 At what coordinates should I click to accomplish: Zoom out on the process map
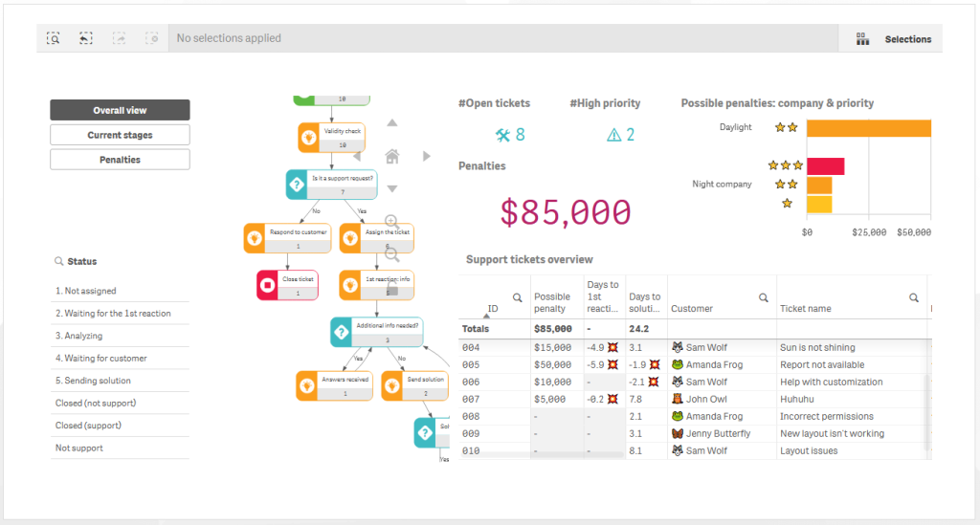[391, 253]
